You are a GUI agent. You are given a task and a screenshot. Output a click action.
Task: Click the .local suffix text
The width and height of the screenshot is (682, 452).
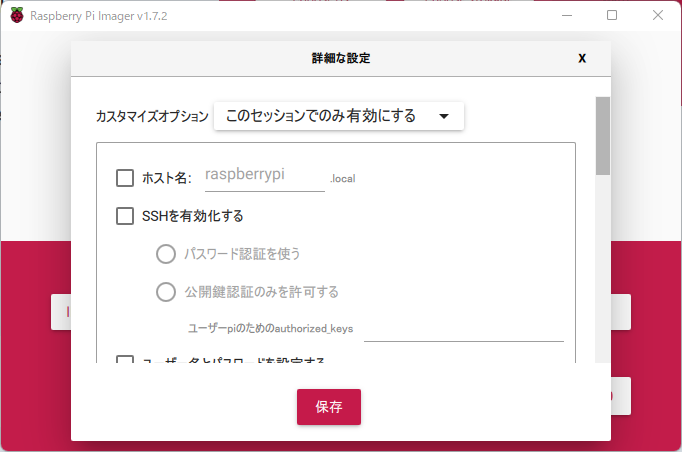pyautogui.click(x=343, y=179)
